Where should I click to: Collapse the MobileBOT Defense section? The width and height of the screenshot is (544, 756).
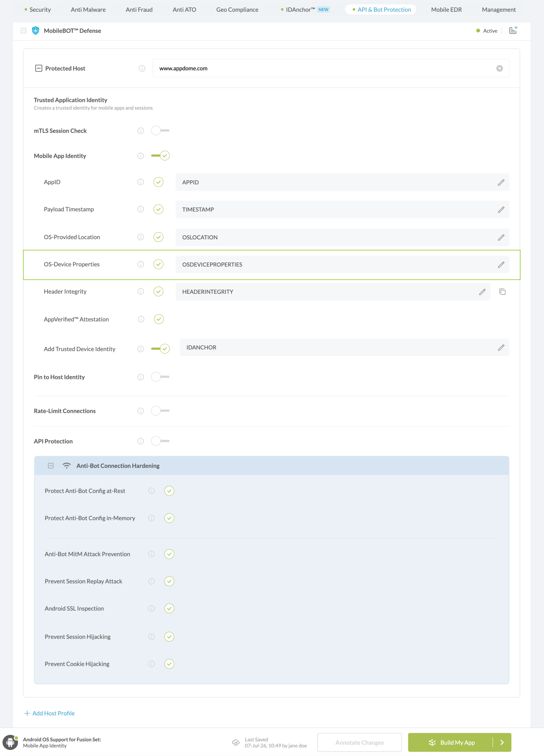[24, 31]
